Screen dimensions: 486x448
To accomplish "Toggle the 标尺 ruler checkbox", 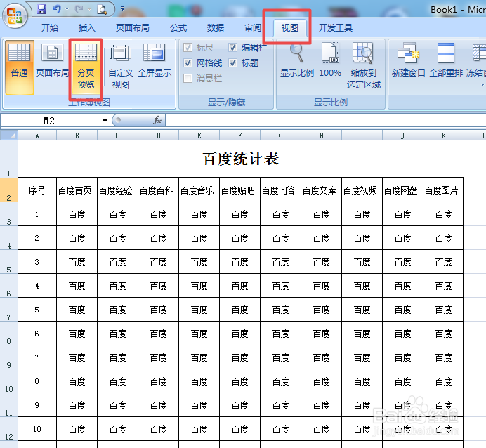I will [x=188, y=48].
